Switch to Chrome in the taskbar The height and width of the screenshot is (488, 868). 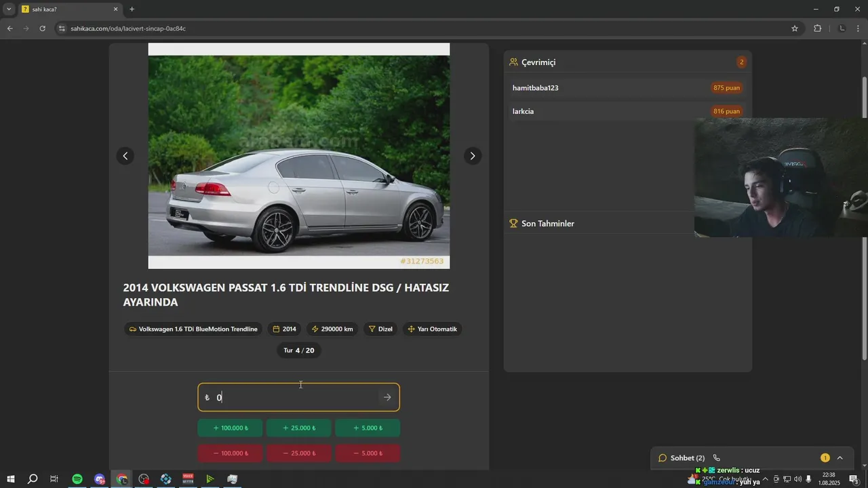point(122,479)
